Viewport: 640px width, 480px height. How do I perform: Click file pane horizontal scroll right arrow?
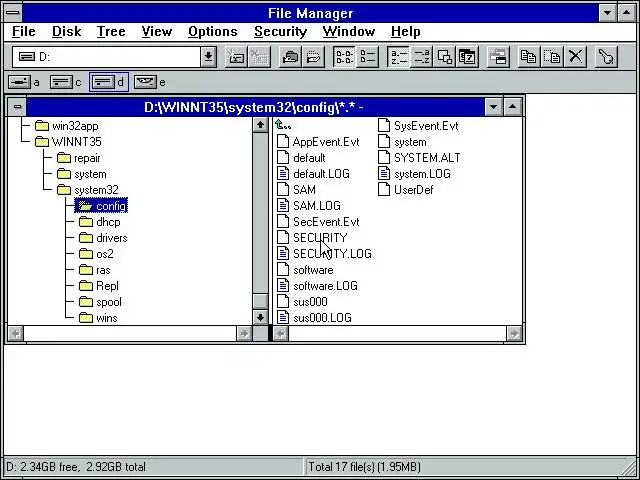pos(514,334)
